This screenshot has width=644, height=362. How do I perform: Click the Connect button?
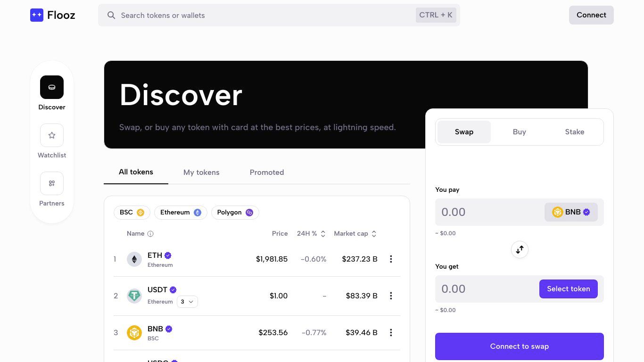pos(591,15)
